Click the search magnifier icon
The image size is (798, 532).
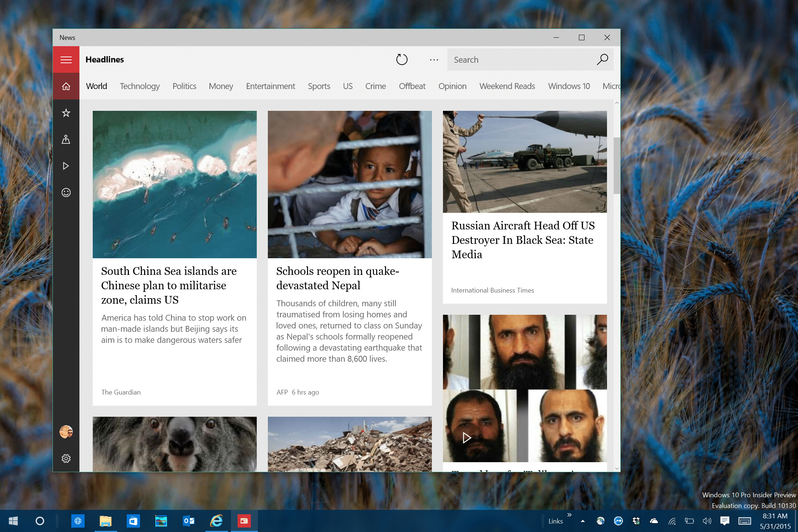(602, 59)
